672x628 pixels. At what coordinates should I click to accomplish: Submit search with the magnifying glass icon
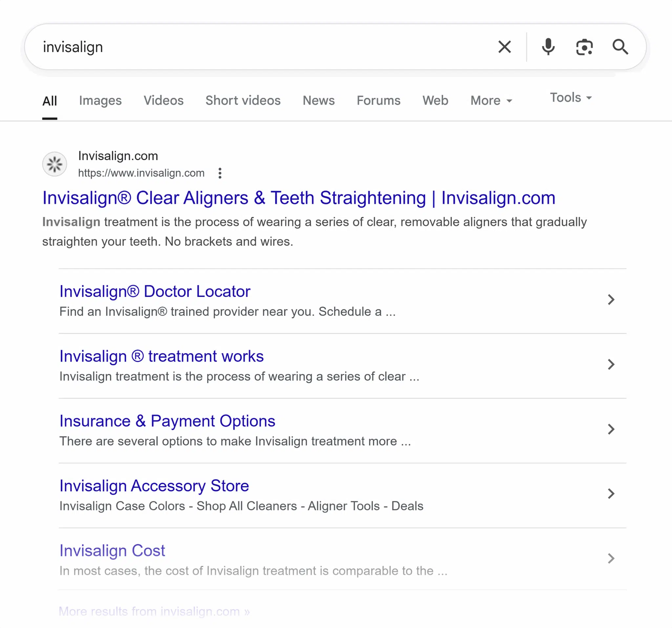pos(620,47)
